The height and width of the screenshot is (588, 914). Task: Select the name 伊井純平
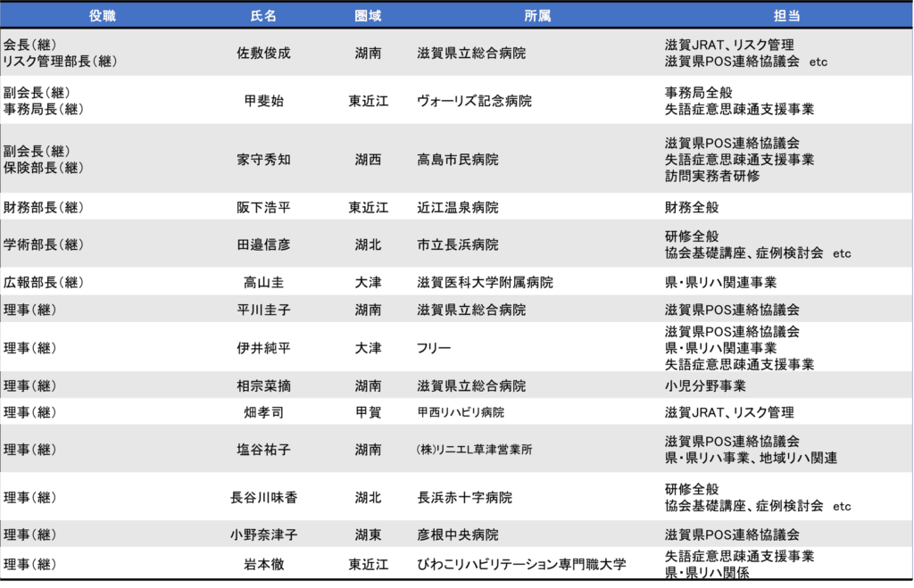point(263,348)
